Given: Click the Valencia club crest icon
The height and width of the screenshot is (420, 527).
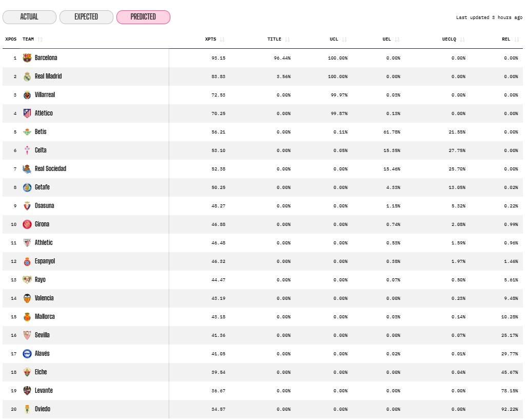Looking at the screenshot, I should (27, 298).
